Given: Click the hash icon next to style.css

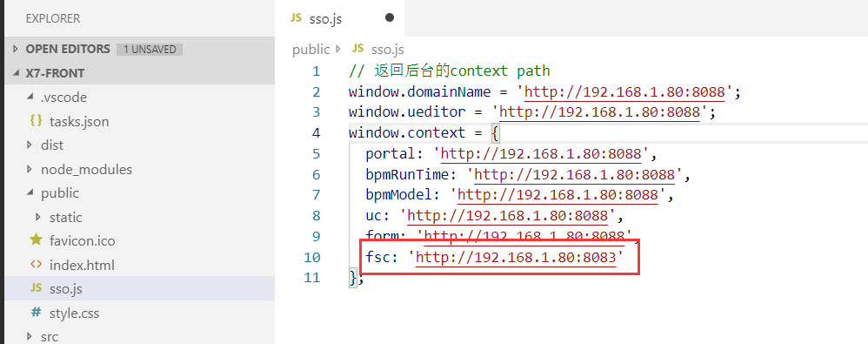Looking at the screenshot, I should tap(36, 313).
